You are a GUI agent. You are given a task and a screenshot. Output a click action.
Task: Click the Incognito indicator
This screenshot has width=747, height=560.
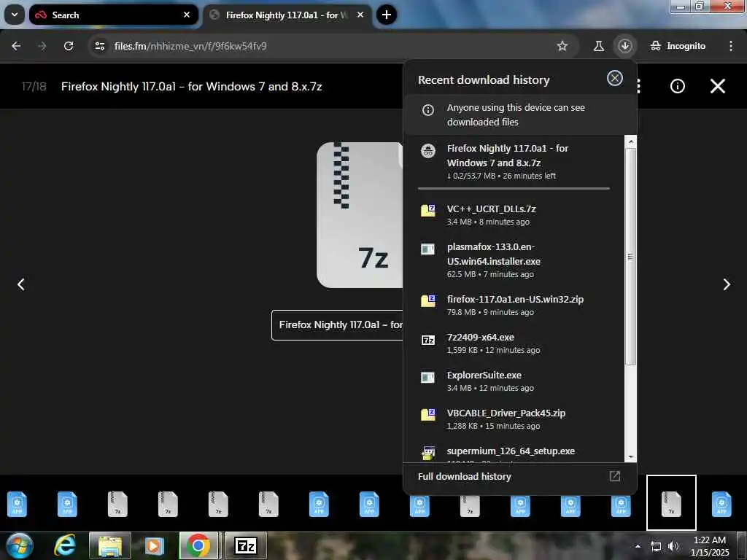coord(678,46)
